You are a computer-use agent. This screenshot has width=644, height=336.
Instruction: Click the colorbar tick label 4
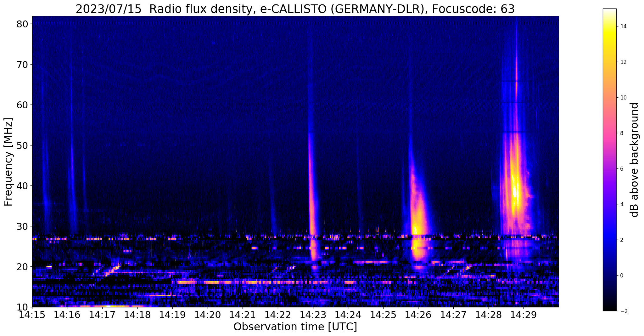(x=622, y=204)
